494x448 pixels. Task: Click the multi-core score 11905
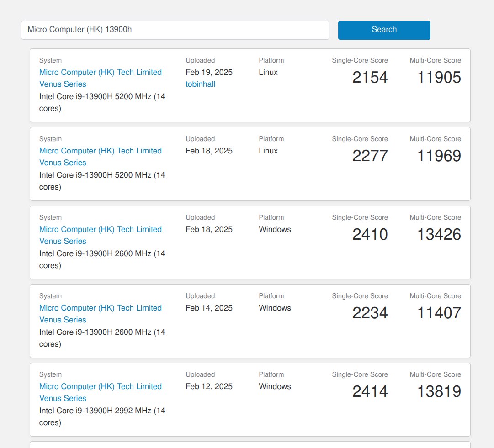[439, 78]
